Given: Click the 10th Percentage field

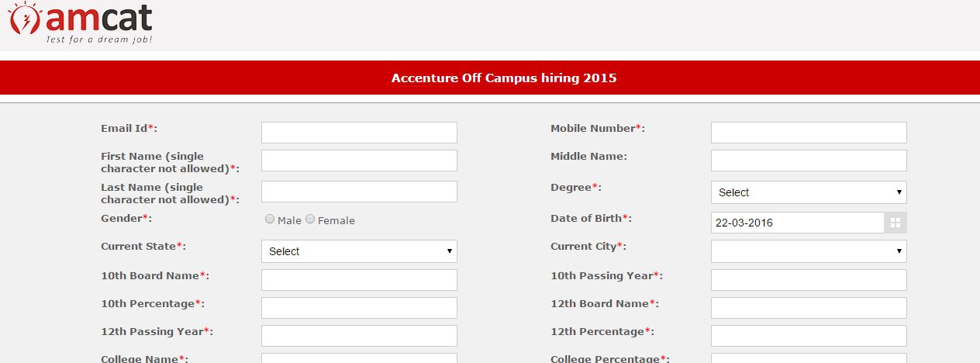Looking at the screenshot, I should click(359, 308).
